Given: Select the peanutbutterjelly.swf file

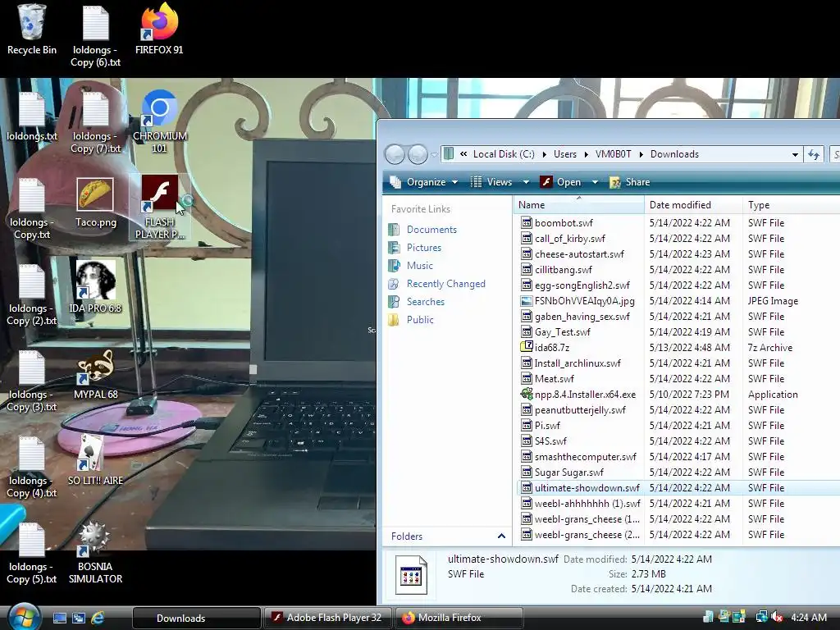Looking at the screenshot, I should 573,410.
